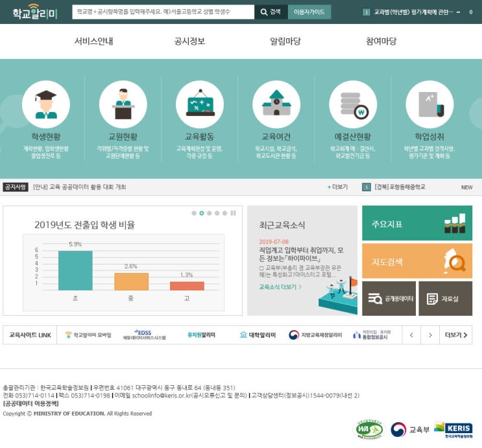Open the EDSS 에듀데이터서비스시스템 link
Image resolution: width=482 pixels, height=448 pixels.
[x=144, y=335]
